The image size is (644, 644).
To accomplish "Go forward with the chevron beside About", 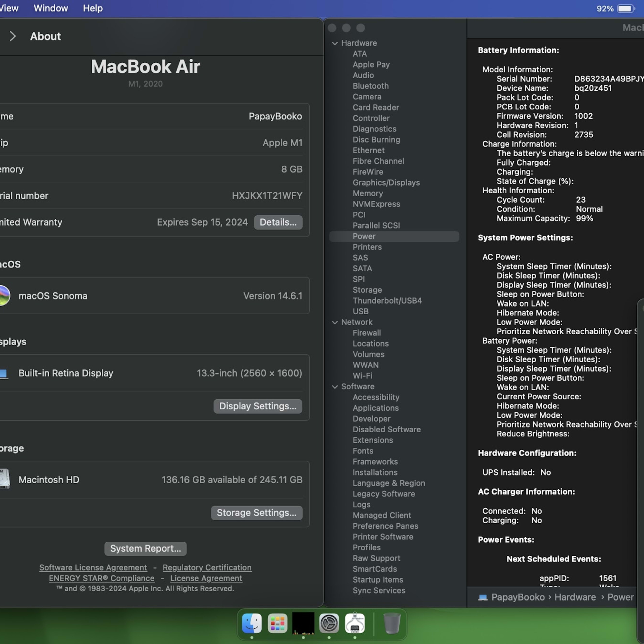I will pyautogui.click(x=13, y=36).
